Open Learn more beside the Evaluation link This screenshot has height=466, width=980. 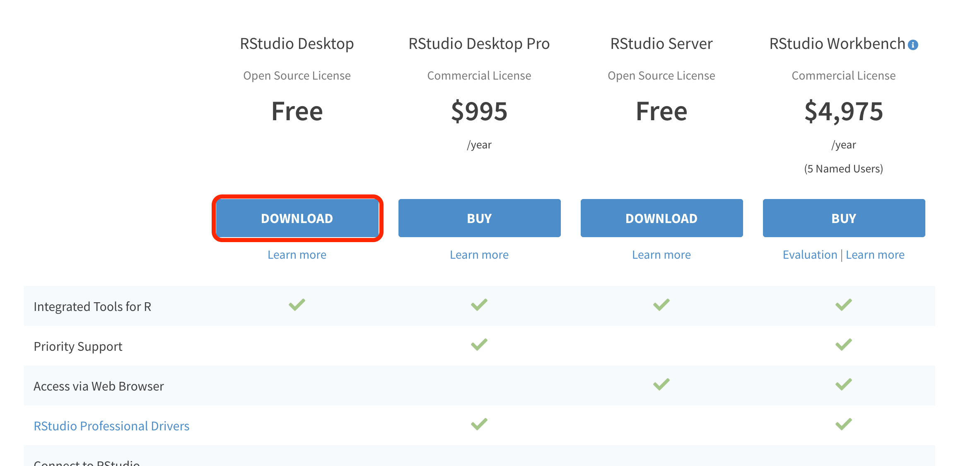(875, 255)
